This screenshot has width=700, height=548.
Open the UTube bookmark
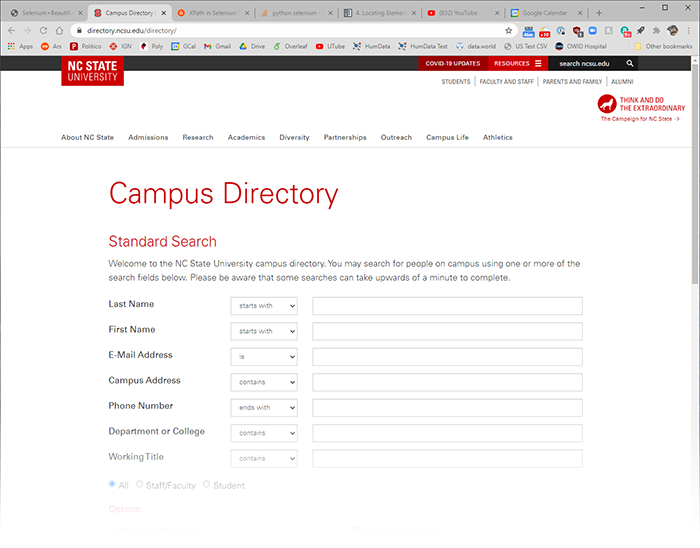(330, 46)
